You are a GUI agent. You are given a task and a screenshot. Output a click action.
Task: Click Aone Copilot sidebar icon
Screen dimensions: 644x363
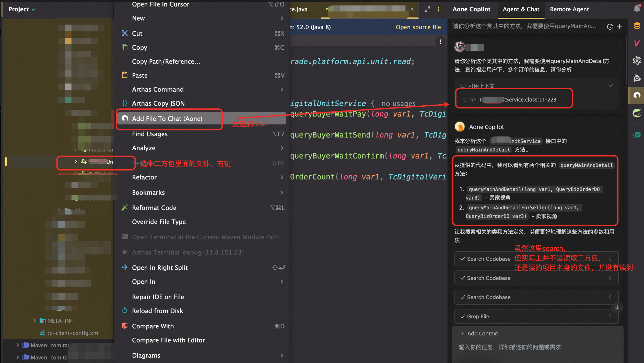pos(637,96)
